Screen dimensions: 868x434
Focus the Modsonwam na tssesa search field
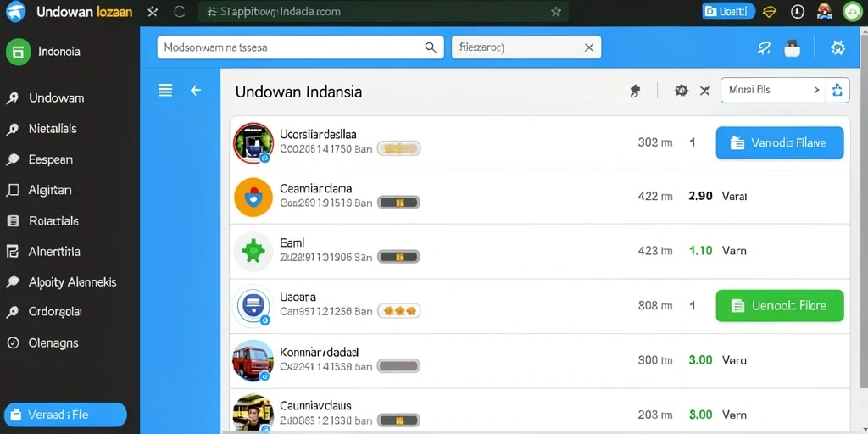(300, 47)
